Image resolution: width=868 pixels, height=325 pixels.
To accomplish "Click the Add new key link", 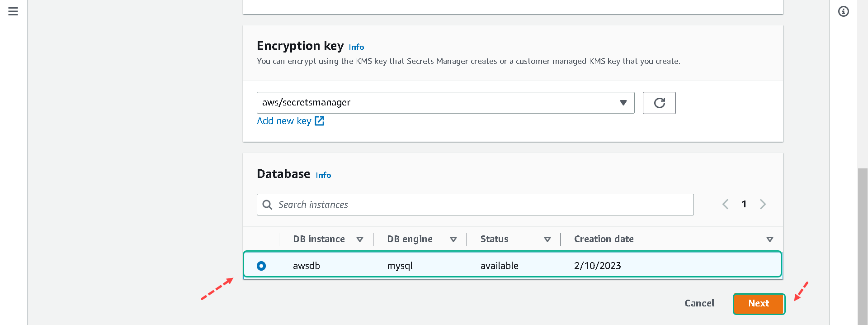I will 284,121.
